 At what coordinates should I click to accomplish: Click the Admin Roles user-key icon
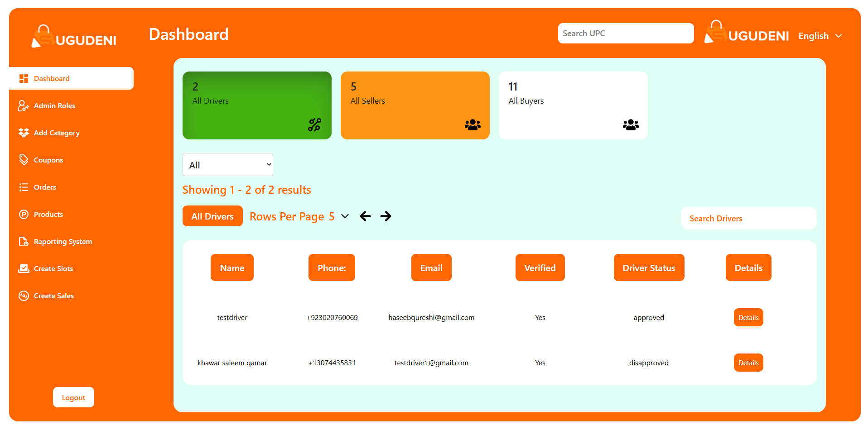click(23, 106)
